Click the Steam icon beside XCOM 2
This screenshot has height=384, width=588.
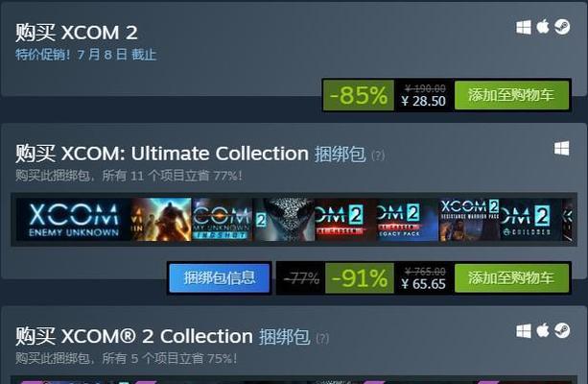pyautogui.click(x=562, y=27)
